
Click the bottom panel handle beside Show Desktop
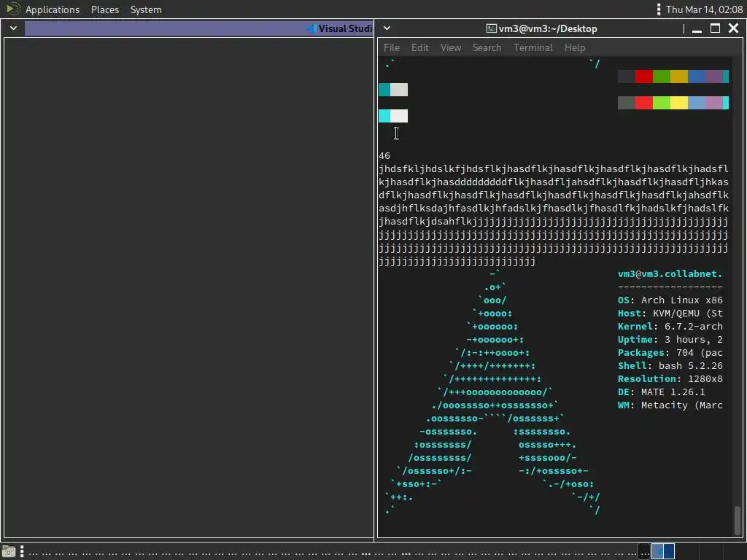pyautogui.click(x=22, y=551)
